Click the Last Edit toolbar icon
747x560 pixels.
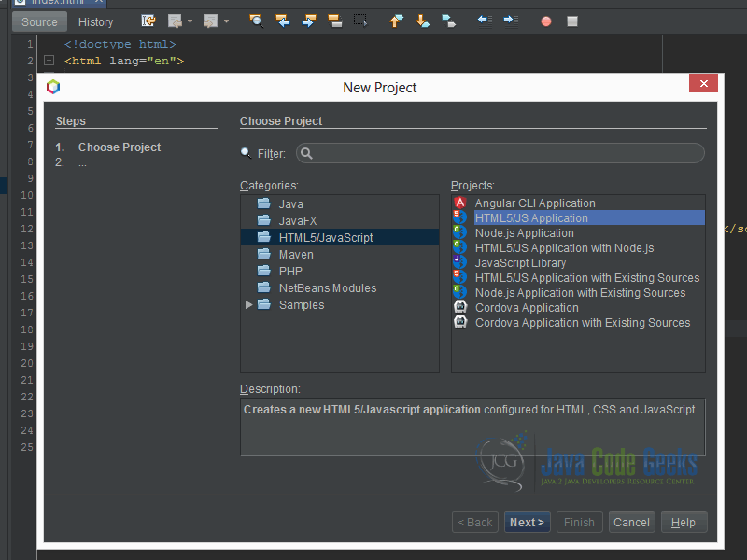pyautogui.click(x=148, y=21)
